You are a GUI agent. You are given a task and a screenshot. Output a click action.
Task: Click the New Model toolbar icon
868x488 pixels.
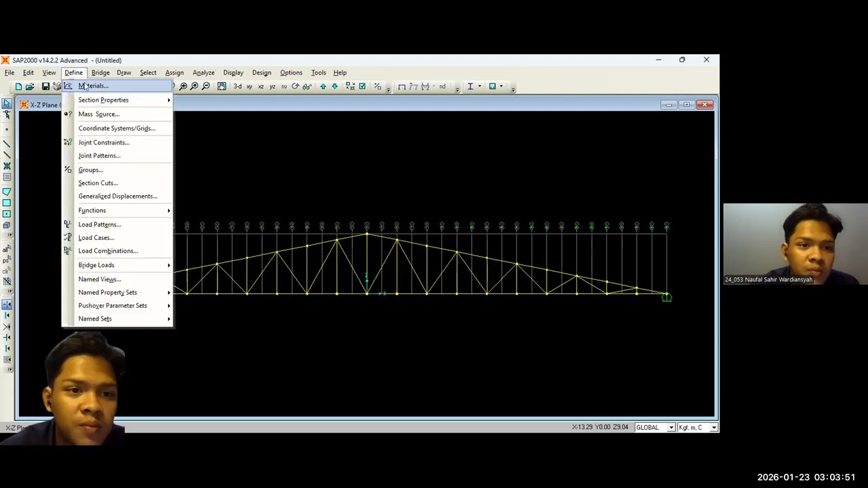coord(18,87)
